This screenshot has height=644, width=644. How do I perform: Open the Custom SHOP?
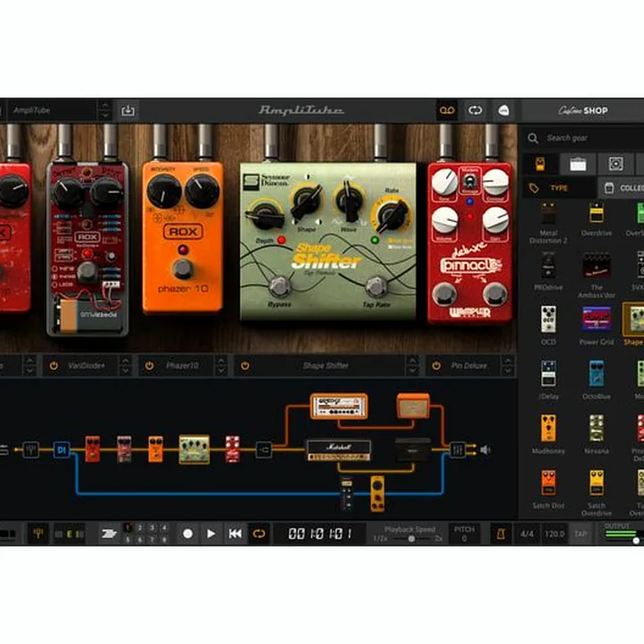click(583, 111)
